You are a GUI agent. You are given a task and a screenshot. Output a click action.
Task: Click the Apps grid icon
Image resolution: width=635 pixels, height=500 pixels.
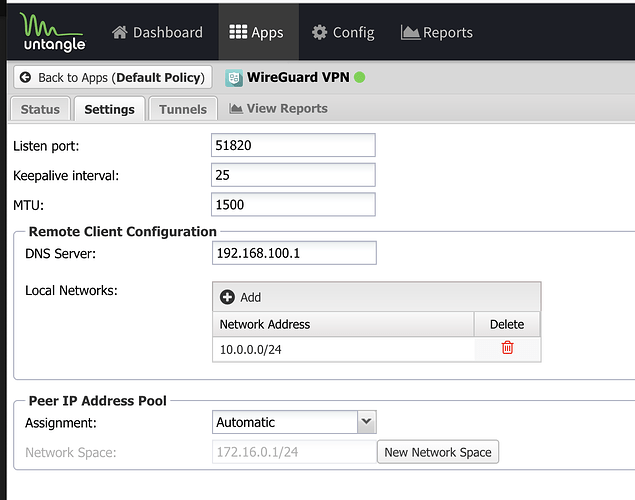coord(238,32)
